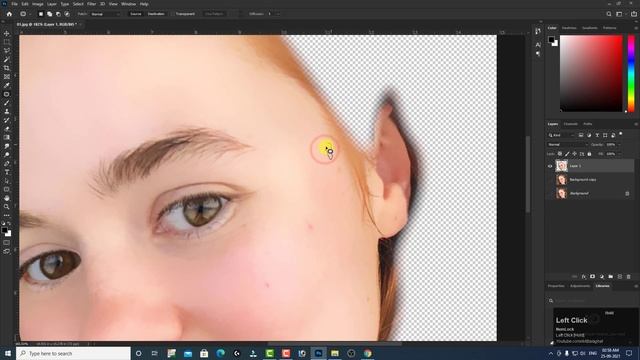Click the Windows taskbar search box
This screenshot has width=640, height=360.
73,353
